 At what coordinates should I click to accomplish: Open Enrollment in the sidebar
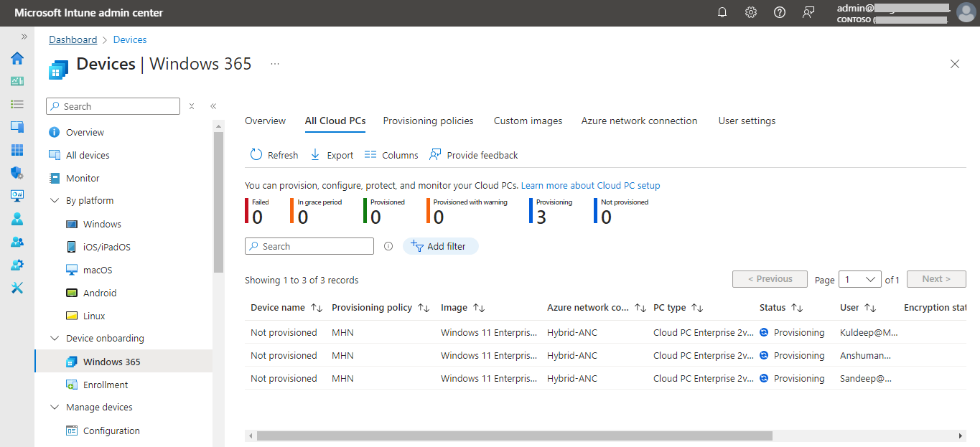click(x=106, y=385)
